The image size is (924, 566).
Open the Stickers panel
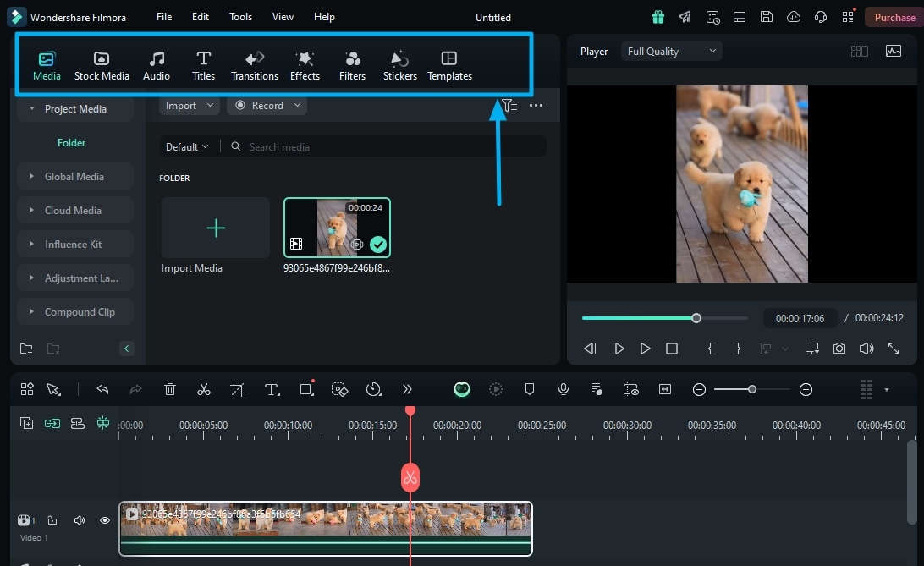pyautogui.click(x=399, y=65)
